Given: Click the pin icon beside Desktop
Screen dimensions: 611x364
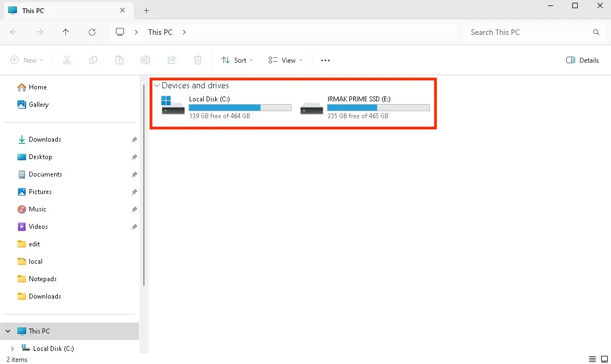Looking at the screenshot, I should click(x=134, y=157).
